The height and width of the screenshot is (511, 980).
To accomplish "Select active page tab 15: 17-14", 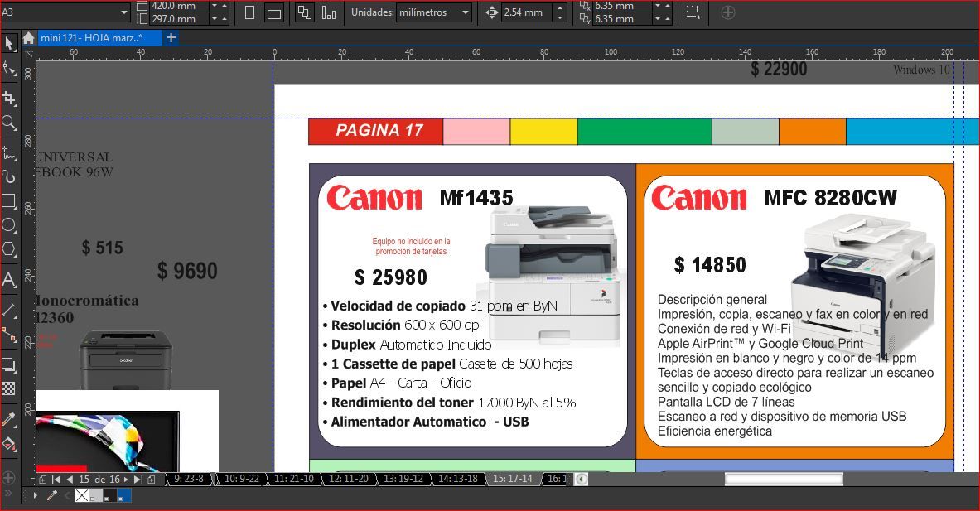I will point(513,479).
